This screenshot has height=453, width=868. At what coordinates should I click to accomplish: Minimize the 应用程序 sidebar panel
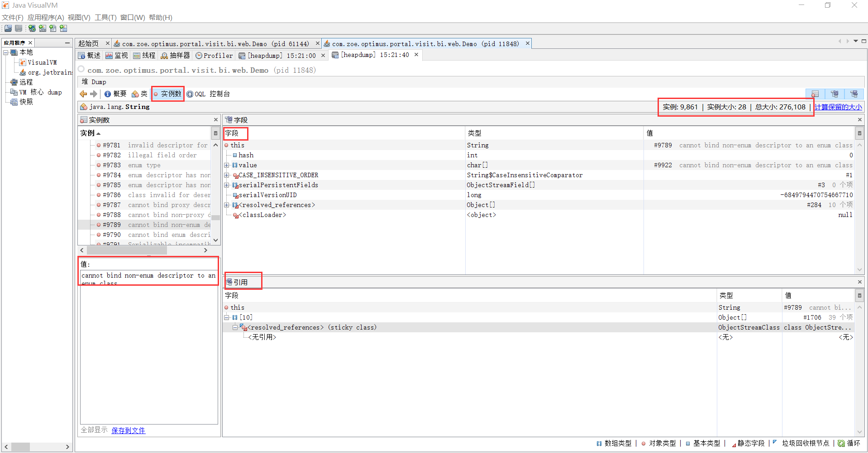pos(67,43)
